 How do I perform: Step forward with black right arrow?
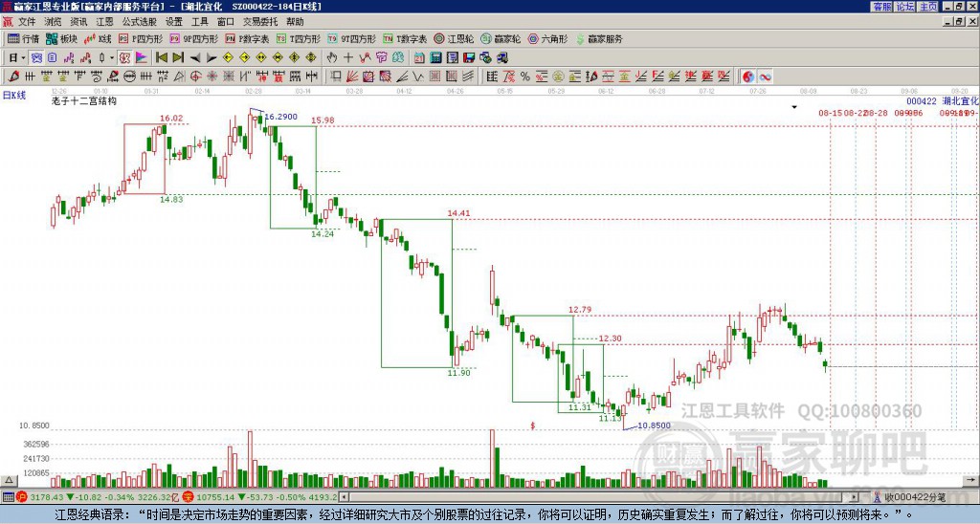click(x=212, y=58)
